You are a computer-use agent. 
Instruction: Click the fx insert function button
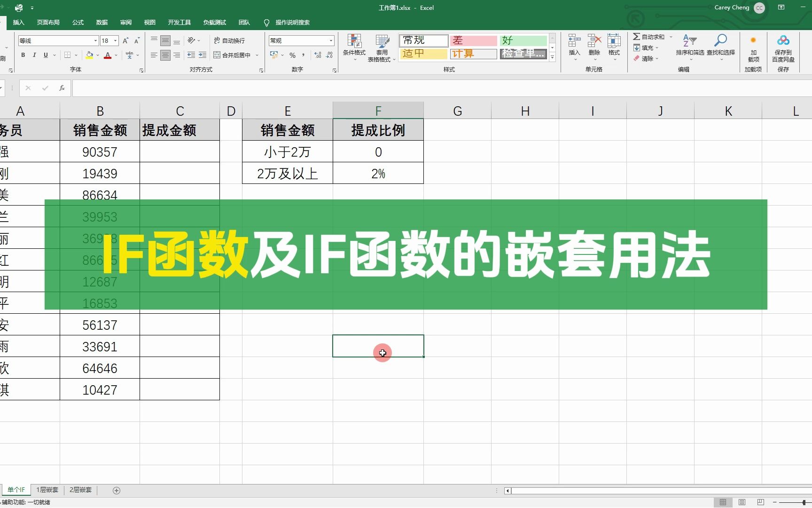pos(62,88)
